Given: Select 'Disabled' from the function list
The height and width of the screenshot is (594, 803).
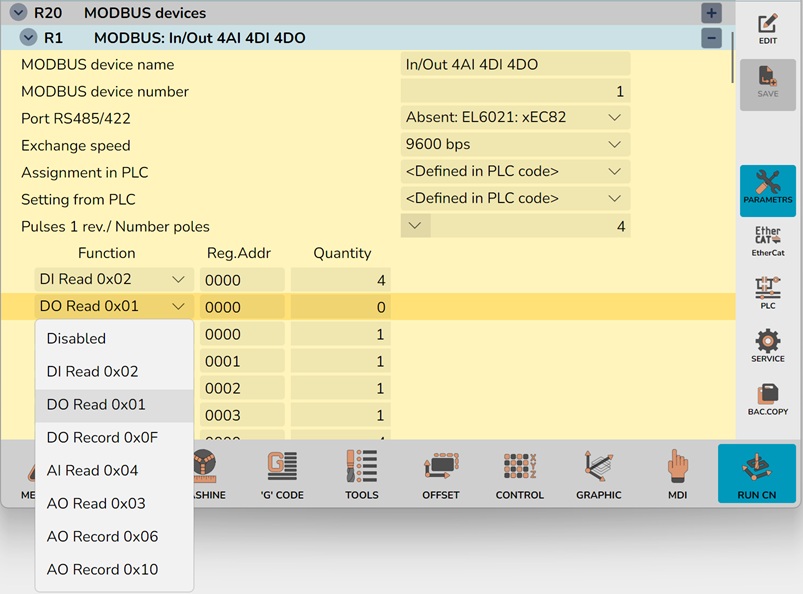Looking at the screenshot, I should pyautogui.click(x=76, y=339).
